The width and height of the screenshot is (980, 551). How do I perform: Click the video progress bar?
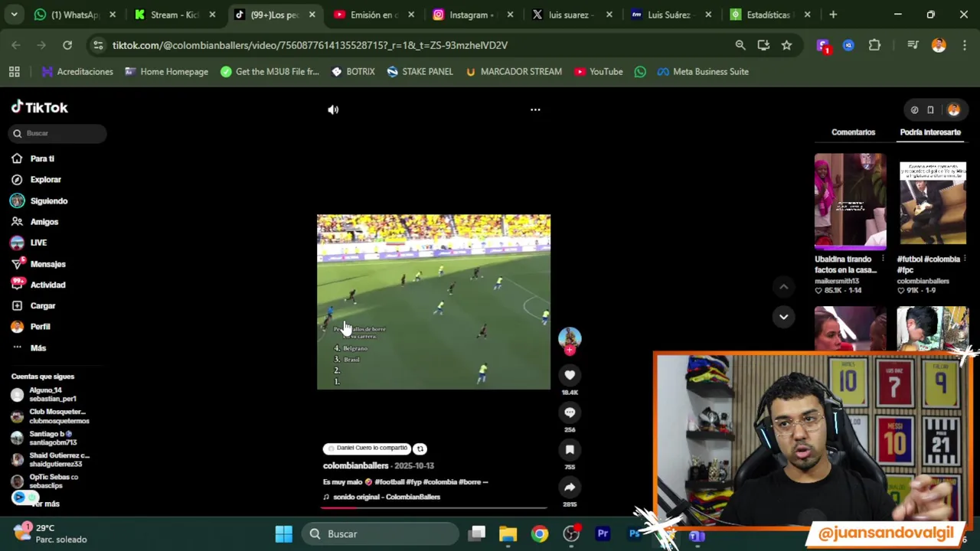(433, 507)
